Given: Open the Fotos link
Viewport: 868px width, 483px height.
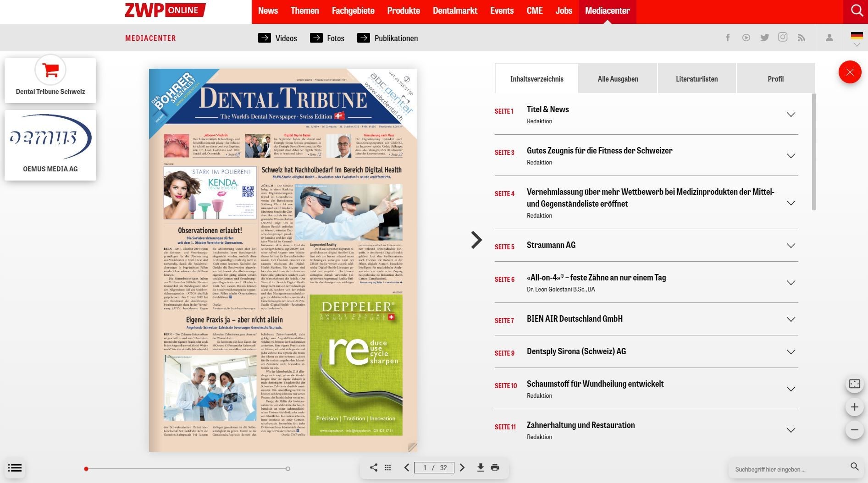Looking at the screenshot, I should click(x=327, y=38).
